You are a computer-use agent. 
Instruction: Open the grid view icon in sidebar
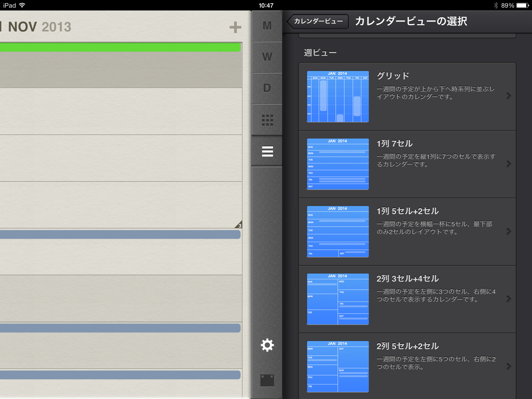tap(267, 120)
